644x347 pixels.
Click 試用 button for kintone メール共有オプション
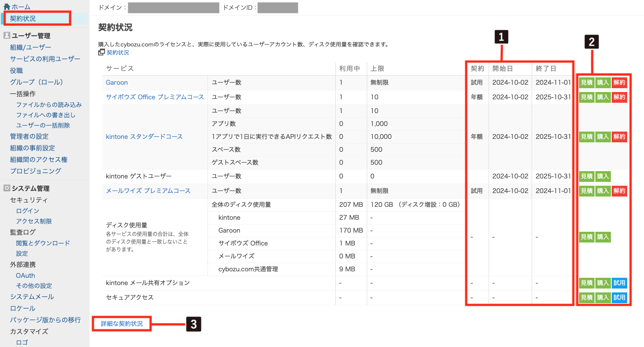619,283
